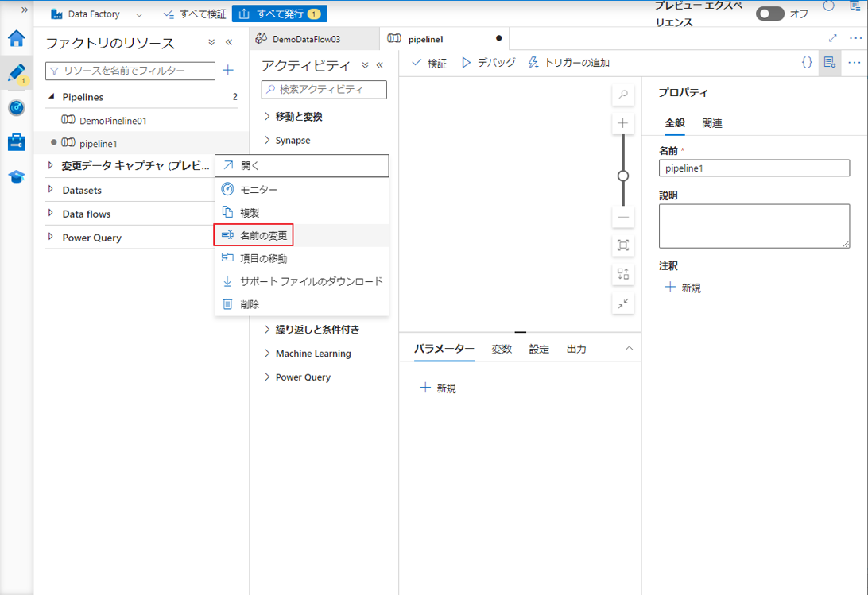Choose モニター from the context menu

click(302, 189)
